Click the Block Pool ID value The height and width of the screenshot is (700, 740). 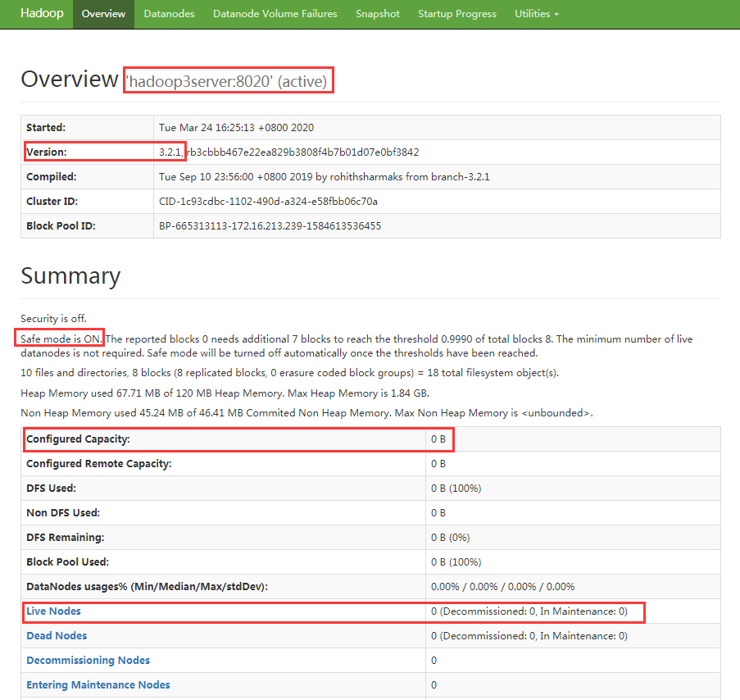[x=270, y=226]
